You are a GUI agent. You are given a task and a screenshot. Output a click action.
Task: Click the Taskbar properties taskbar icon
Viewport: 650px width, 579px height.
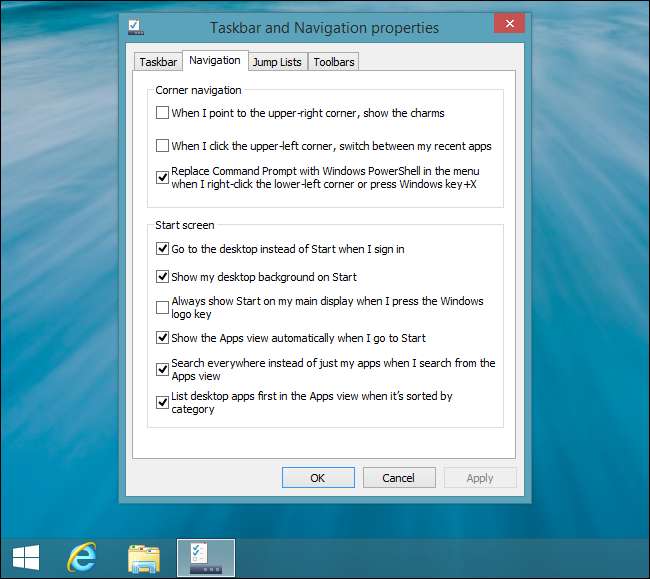(x=206, y=558)
